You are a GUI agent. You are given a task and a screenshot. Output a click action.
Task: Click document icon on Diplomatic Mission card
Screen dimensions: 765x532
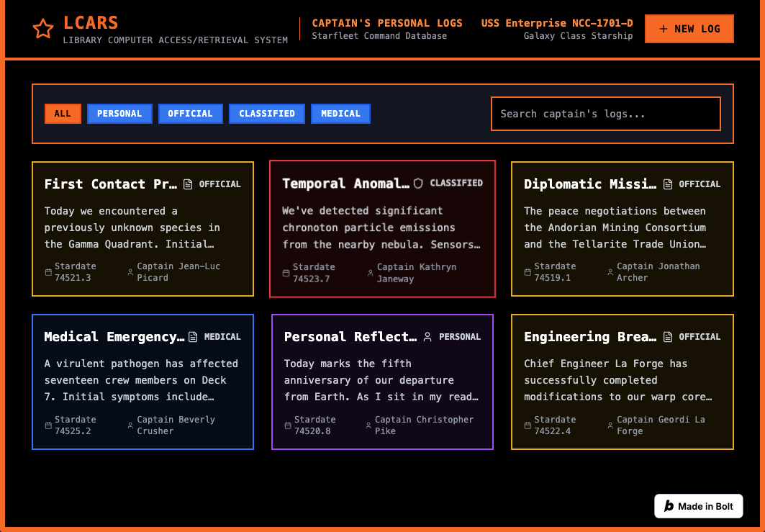[668, 184]
